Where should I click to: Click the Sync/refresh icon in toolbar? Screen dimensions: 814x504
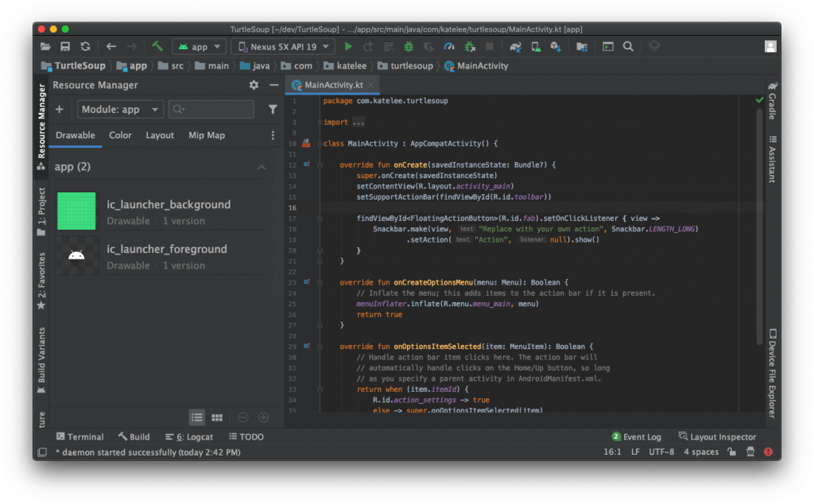pos(85,47)
